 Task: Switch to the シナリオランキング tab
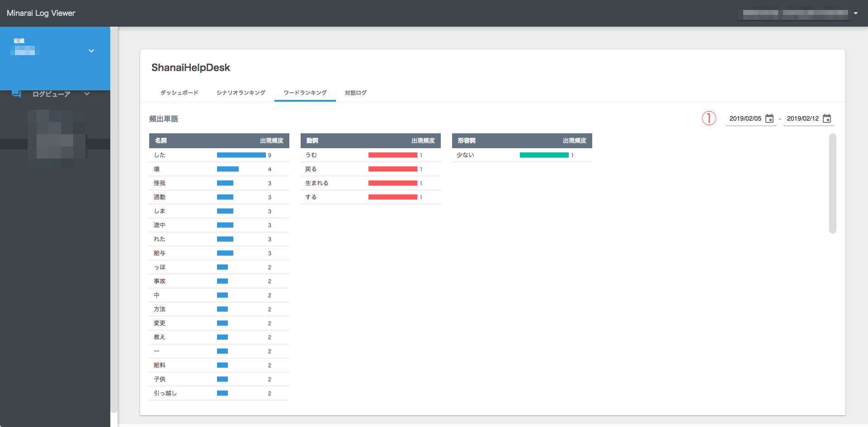point(241,93)
